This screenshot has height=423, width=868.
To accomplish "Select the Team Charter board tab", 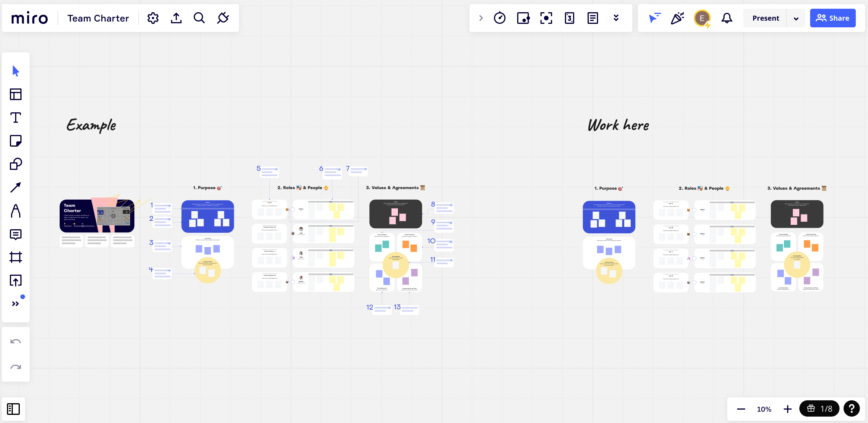I will tap(98, 18).
